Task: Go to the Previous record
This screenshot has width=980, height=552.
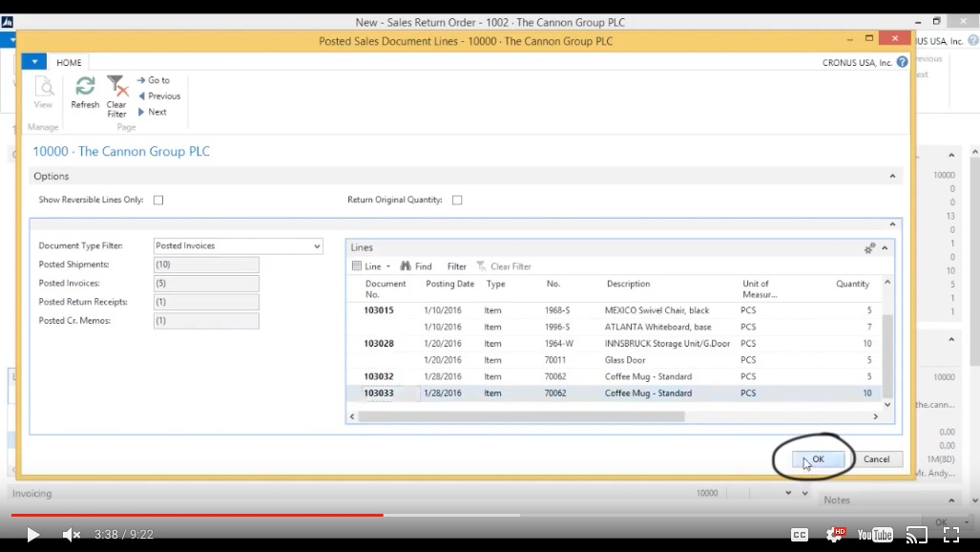Action: 158,96
